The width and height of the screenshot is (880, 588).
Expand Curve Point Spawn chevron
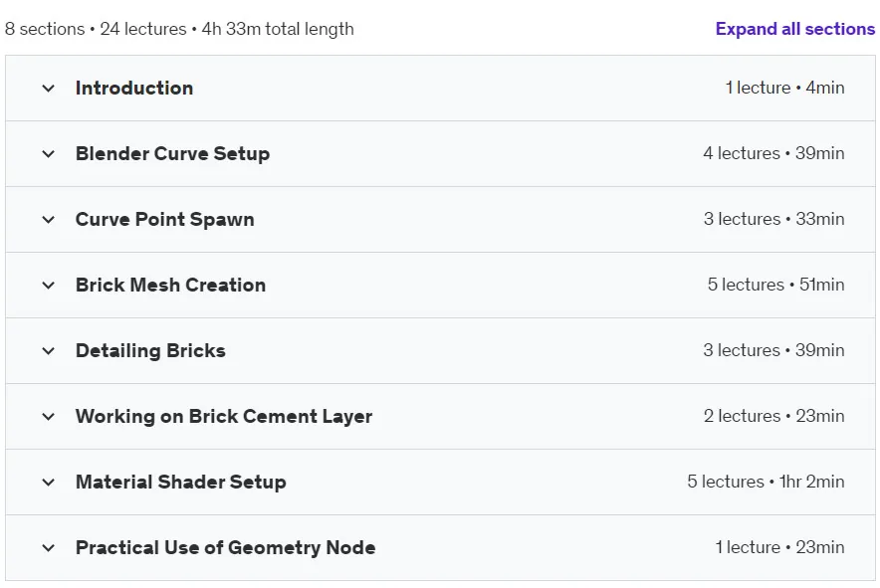[48, 219]
